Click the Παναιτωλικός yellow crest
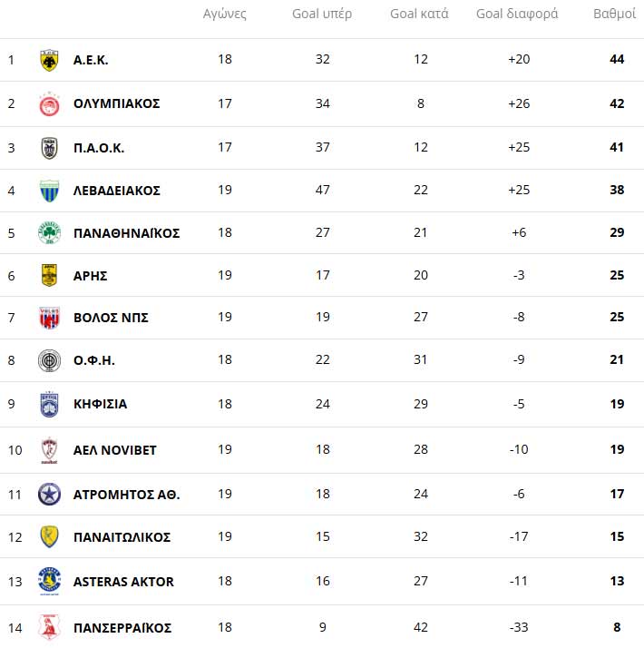 point(49,537)
